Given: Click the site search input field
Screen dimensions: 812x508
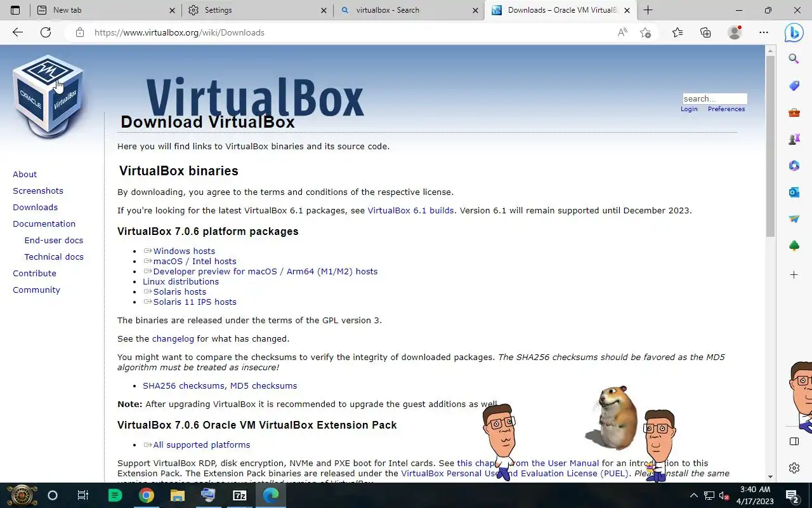Looking at the screenshot, I should (x=715, y=98).
